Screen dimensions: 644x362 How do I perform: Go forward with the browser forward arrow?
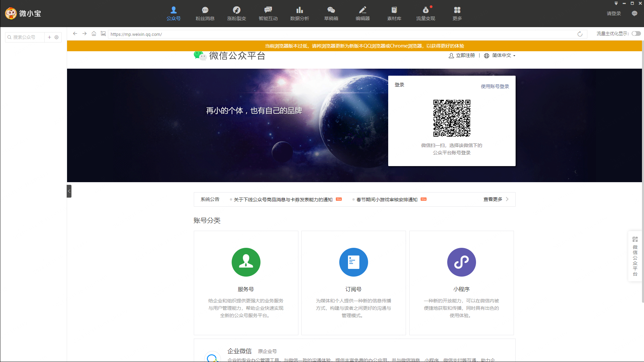pyautogui.click(x=84, y=34)
